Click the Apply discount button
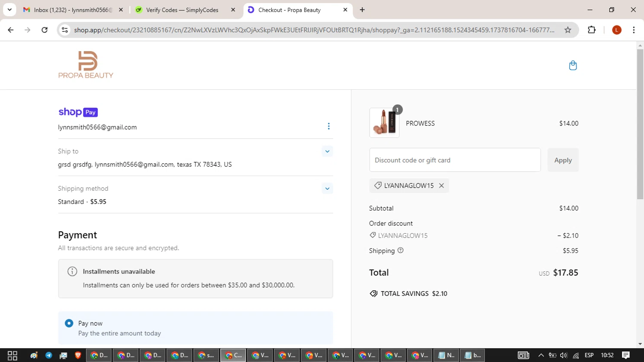The image size is (644, 362). coord(563,160)
